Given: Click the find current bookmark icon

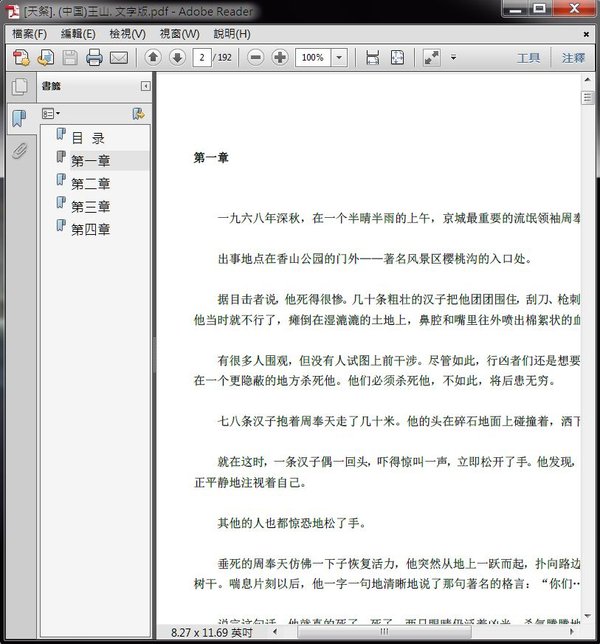Looking at the screenshot, I should (x=138, y=113).
